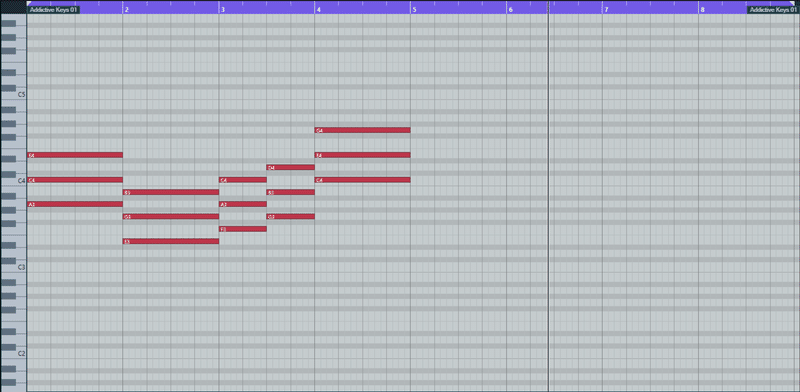Click bar 5 on the ruler
Image resolution: width=800 pixels, height=392 pixels.
414,10
